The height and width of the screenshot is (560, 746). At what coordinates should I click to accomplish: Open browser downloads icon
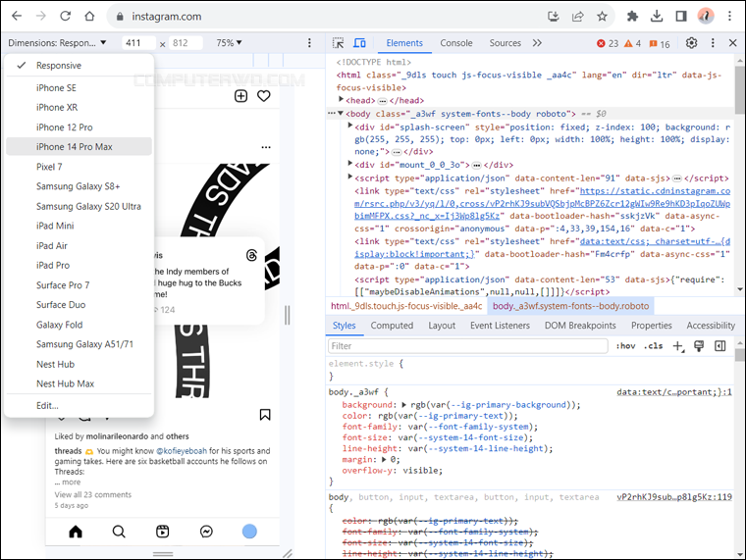(x=657, y=17)
